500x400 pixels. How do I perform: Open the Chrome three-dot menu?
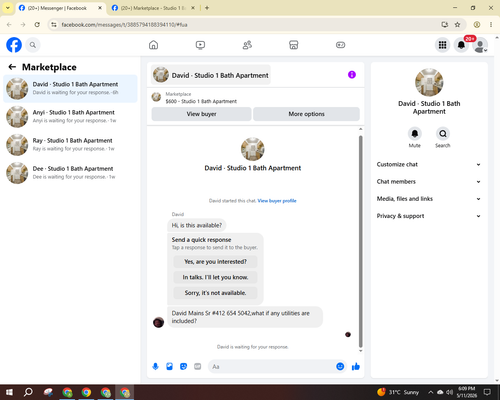[x=491, y=25]
